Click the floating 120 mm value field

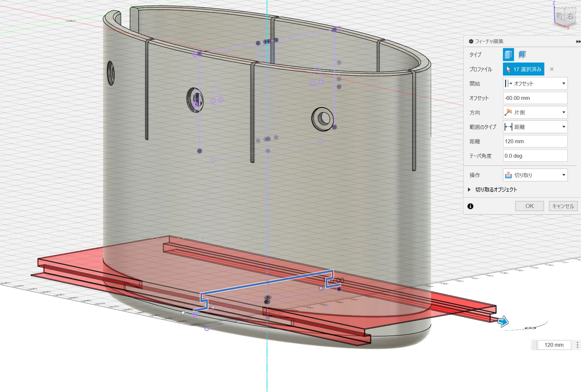tap(554, 345)
